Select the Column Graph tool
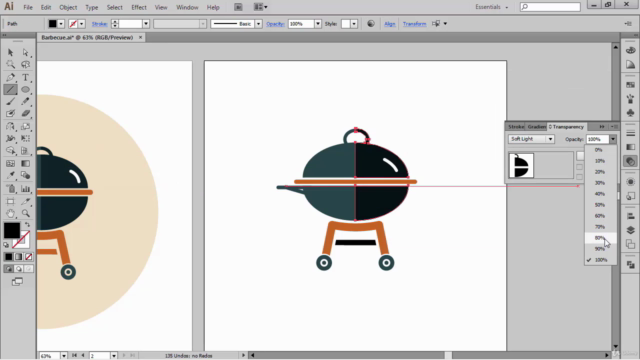The height and width of the screenshot is (360, 640). click(26, 189)
